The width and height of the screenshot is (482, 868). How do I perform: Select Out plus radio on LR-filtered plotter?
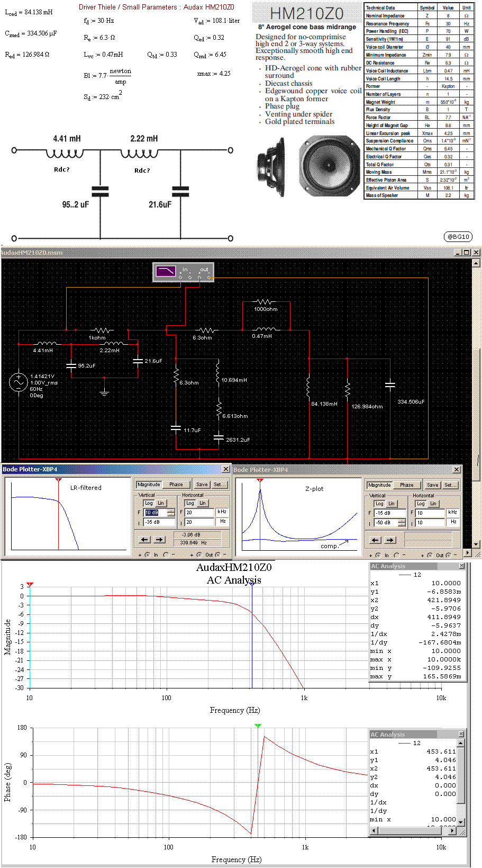click(x=199, y=555)
